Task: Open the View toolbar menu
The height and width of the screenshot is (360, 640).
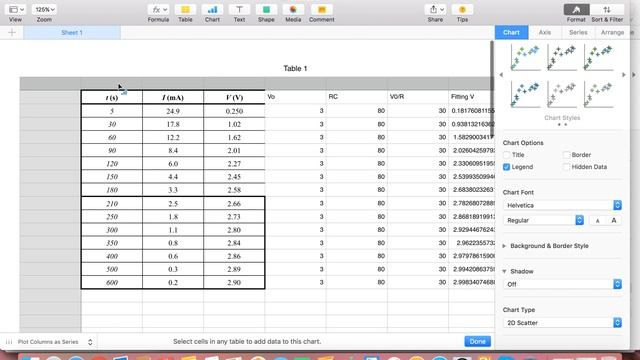Action: click(x=16, y=9)
